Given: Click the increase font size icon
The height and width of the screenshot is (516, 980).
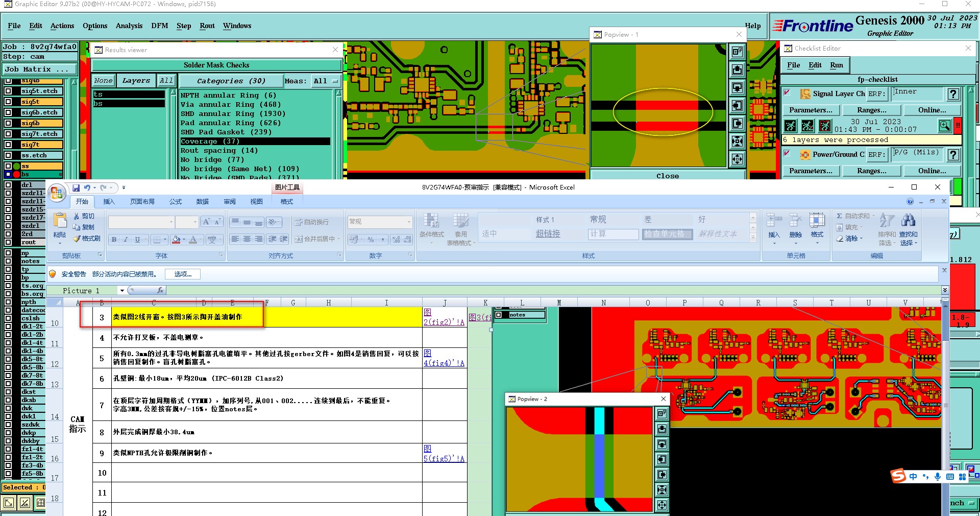Looking at the screenshot, I should click(x=206, y=222).
